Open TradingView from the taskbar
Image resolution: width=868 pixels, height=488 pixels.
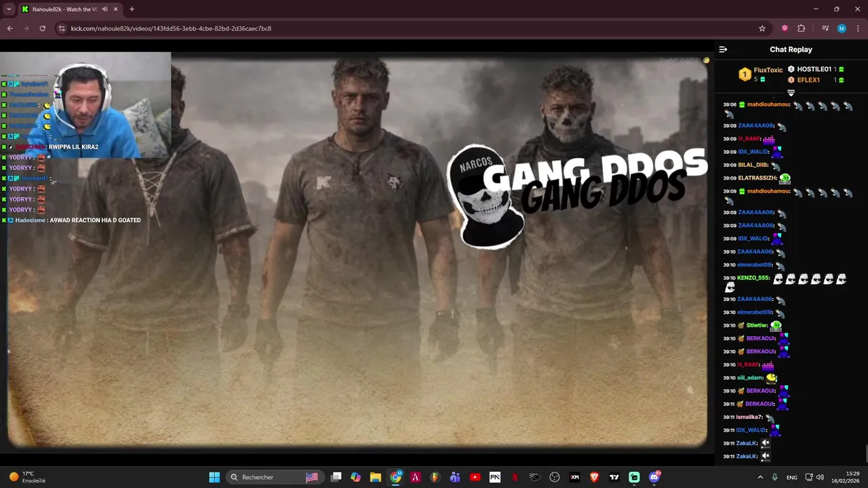coord(614,477)
